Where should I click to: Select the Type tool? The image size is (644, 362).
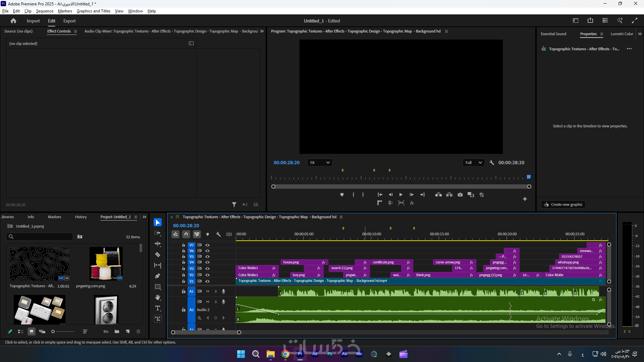[157, 308]
